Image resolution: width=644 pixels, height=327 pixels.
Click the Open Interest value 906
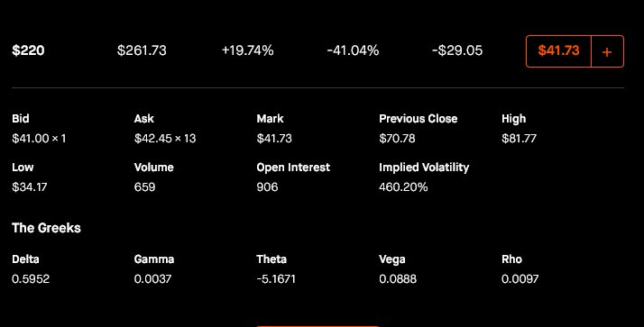tap(267, 187)
